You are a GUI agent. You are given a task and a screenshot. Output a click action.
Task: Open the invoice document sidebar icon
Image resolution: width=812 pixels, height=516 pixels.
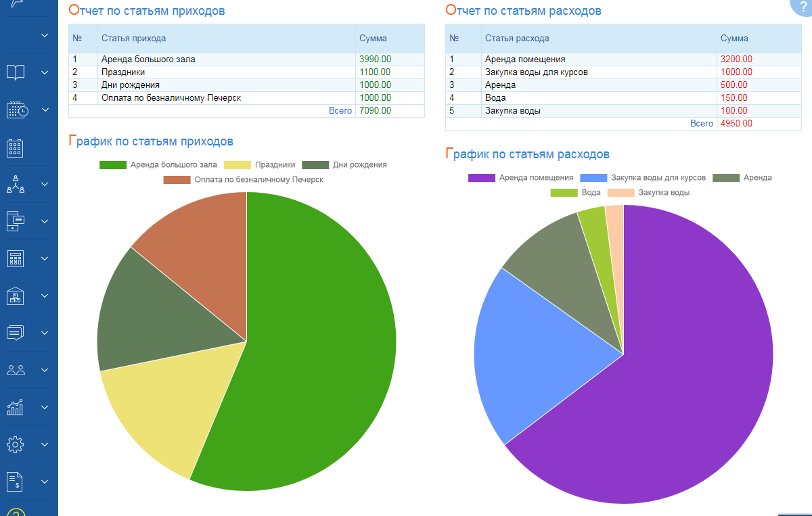tap(16, 482)
